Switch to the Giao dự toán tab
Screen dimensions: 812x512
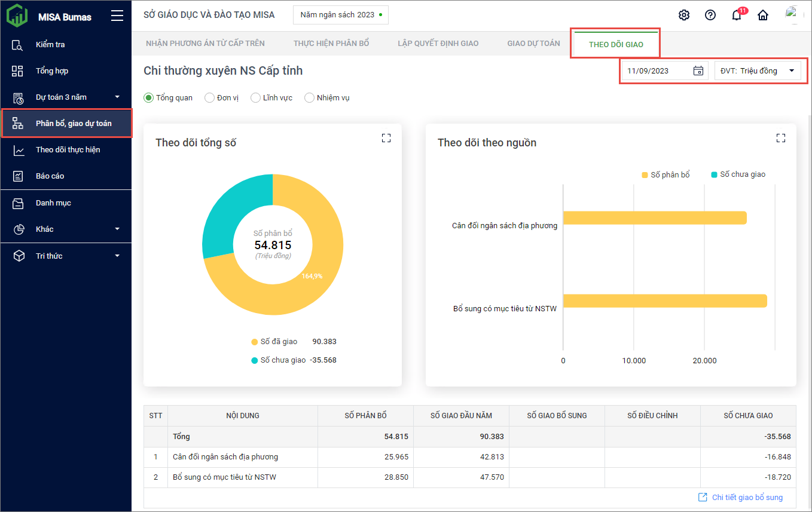[533, 44]
